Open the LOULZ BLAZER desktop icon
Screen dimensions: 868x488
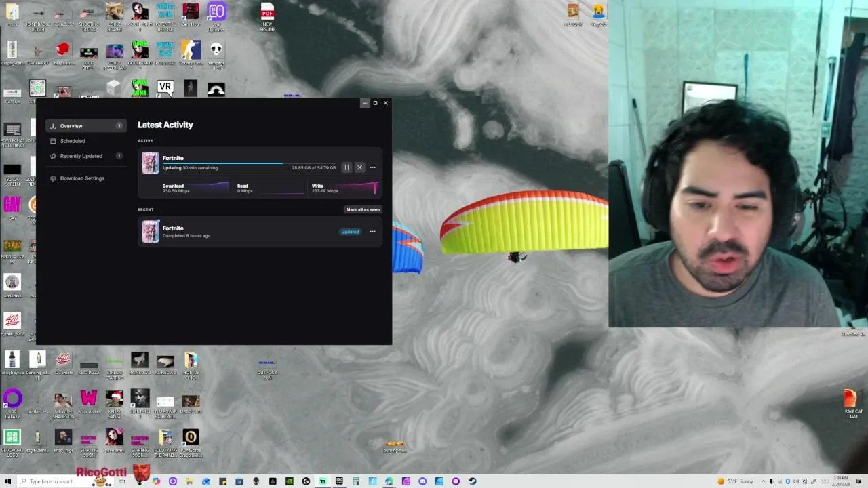[114, 17]
